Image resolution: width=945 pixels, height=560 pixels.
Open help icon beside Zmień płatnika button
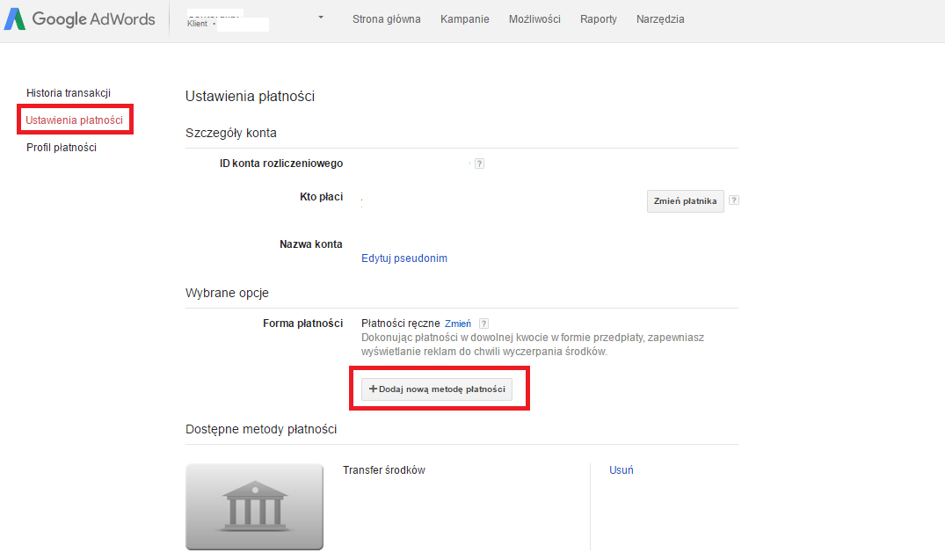(734, 200)
